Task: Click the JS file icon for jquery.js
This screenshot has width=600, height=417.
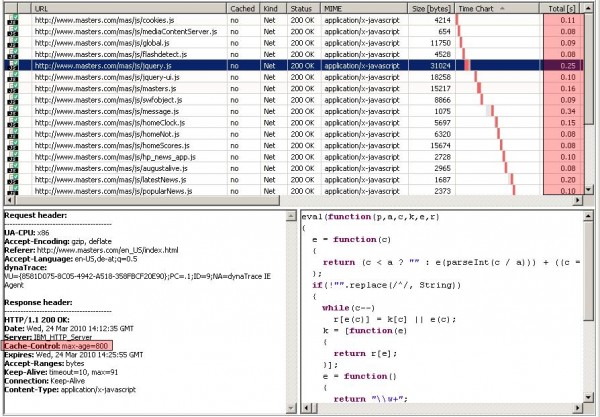Action: click(13, 65)
